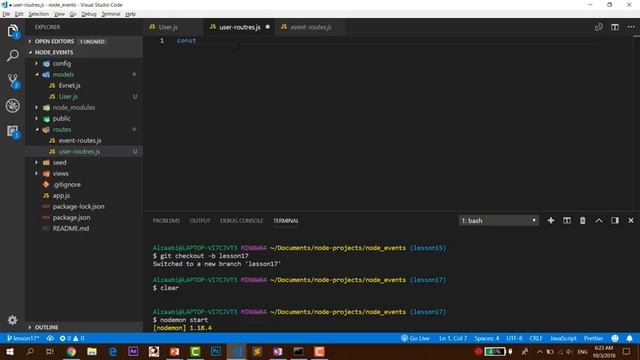The height and width of the screenshot is (360, 640).
Task: Start Go Live server from status bar
Action: click(x=415, y=338)
